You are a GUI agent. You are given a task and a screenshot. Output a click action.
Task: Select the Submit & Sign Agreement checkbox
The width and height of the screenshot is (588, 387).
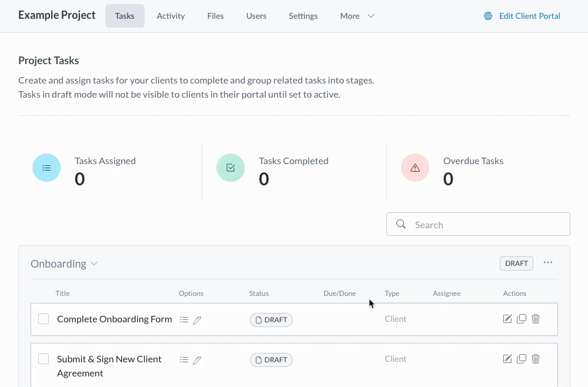tap(44, 359)
